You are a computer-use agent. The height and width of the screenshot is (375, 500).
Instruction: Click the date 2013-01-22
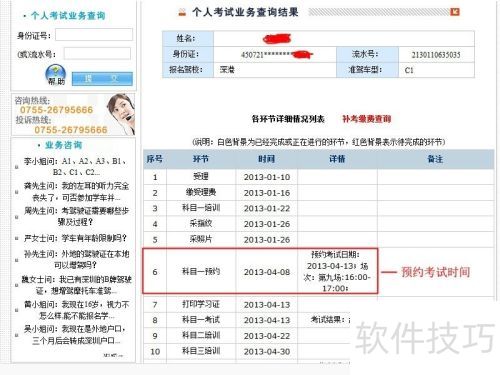(267, 208)
